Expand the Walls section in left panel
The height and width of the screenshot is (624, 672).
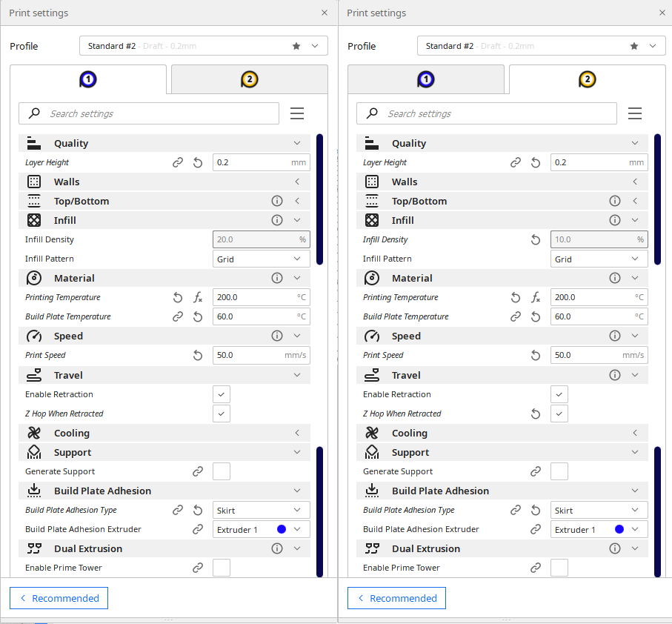[164, 182]
